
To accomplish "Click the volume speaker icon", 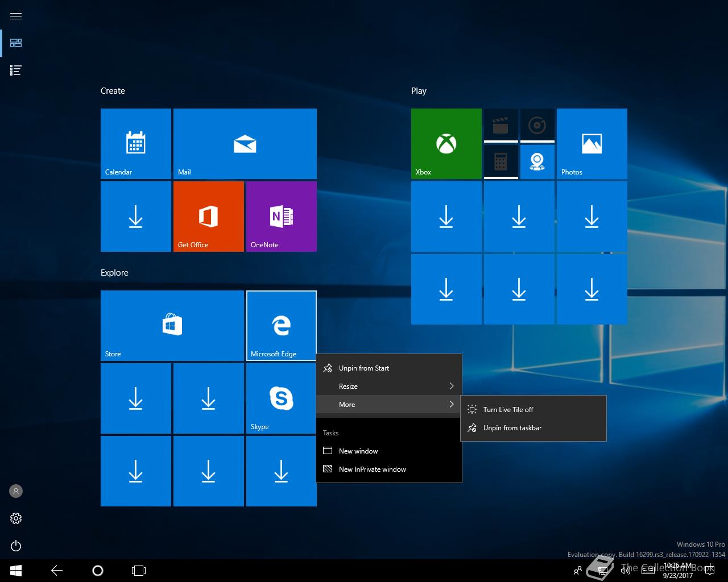I will click(626, 571).
